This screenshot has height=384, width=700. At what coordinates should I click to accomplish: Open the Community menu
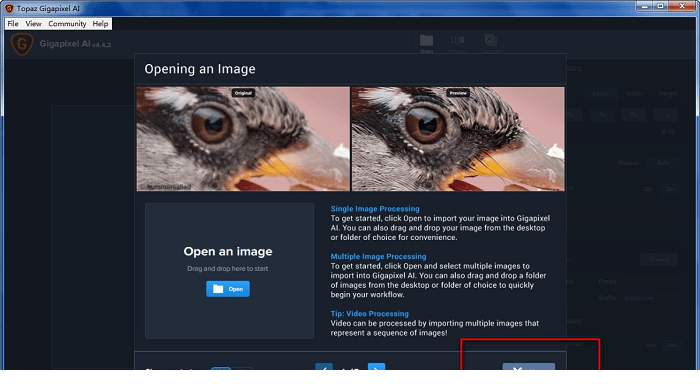[67, 24]
